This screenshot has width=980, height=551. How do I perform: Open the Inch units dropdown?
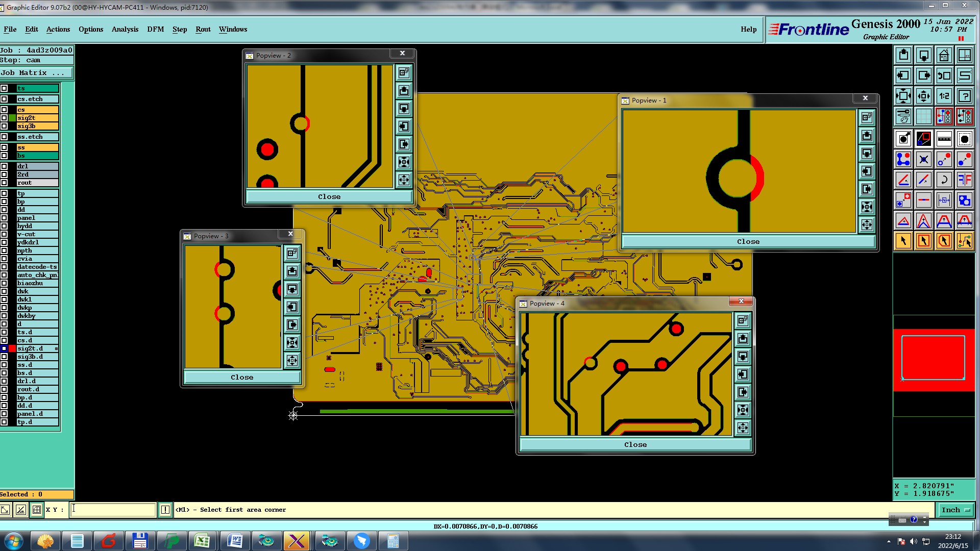point(955,510)
